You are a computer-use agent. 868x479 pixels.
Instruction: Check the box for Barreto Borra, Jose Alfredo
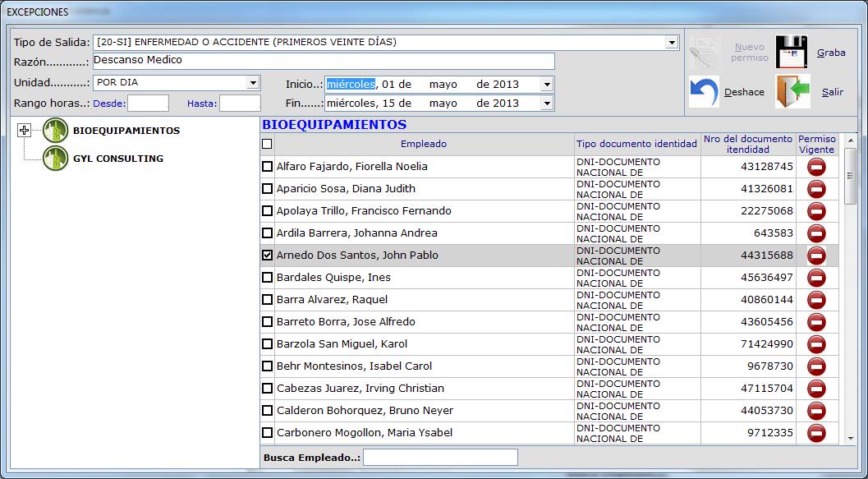(x=268, y=321)
